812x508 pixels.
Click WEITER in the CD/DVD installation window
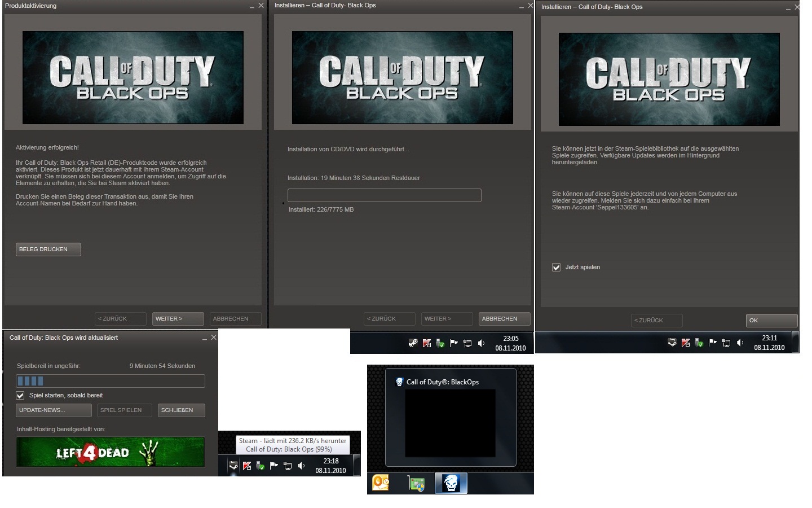(447, 319)
